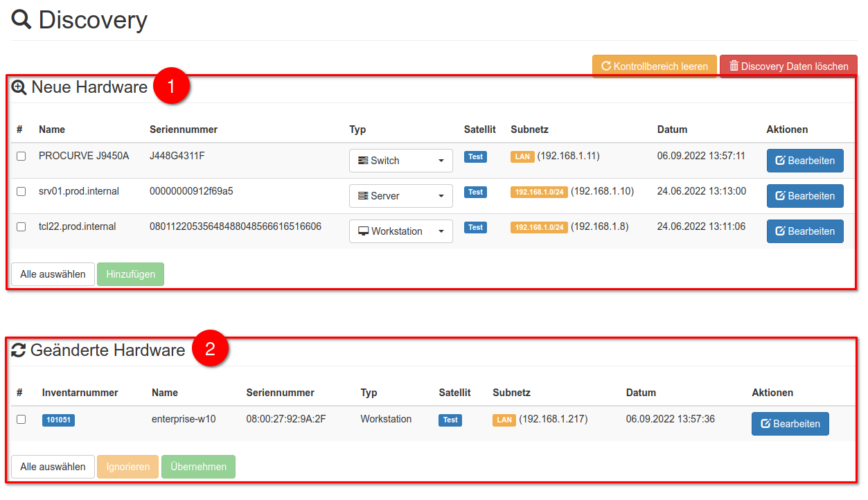
Task: Open the Workstation type dropdown for tcl22.prod.internal
Action: 400,231
